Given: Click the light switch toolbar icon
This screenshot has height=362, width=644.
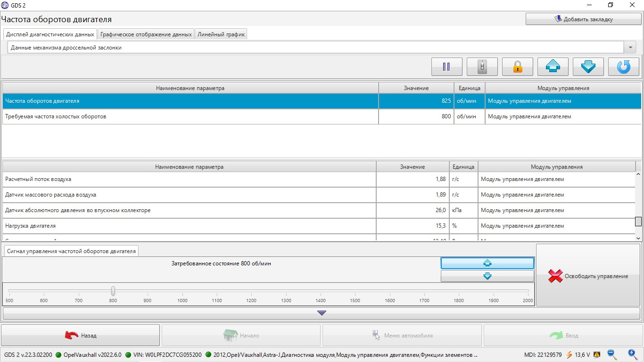Looking at the screenshot, I should click(482, 67).
